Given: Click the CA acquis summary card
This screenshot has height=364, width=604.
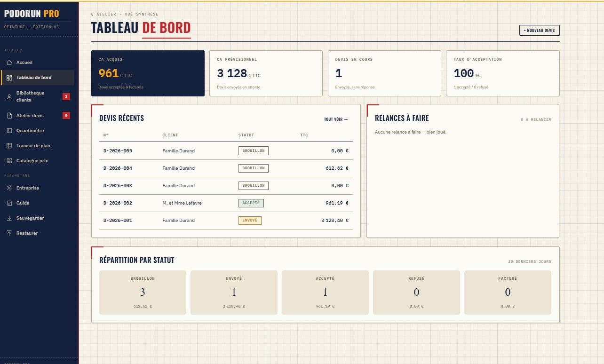Looking at the screenshot, I should coord(148,73).
